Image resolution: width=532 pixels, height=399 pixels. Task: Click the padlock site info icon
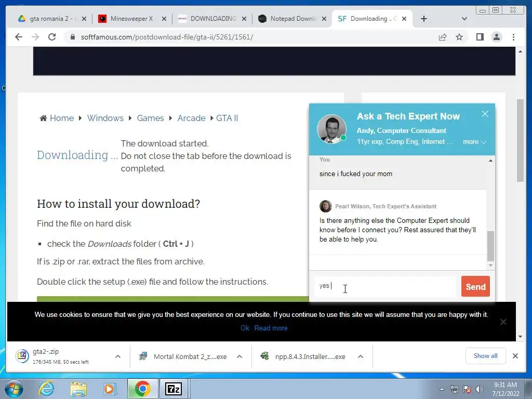73,37
